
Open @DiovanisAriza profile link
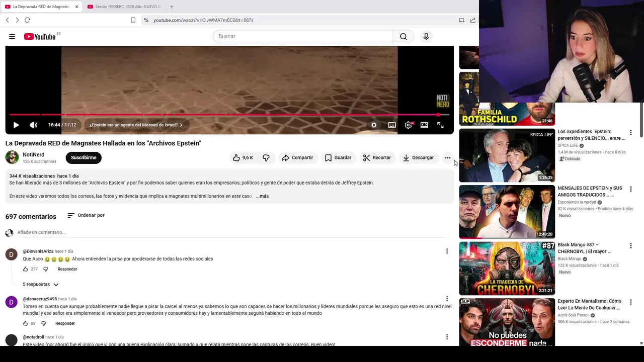(38, 251)
